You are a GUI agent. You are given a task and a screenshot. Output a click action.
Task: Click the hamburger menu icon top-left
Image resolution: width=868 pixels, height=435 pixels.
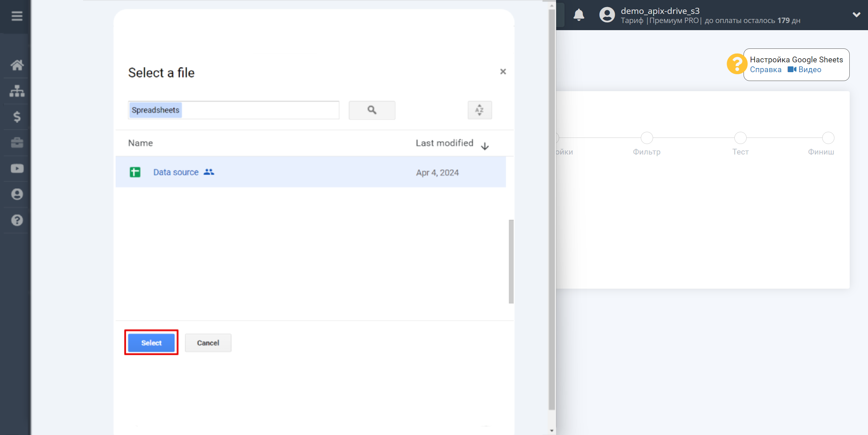[17, 16]
